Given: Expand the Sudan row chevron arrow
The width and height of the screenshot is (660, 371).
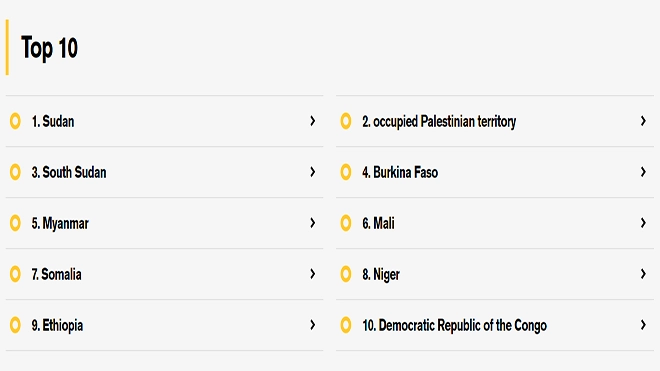Looking at the screenshot, I should coord(312,121).
